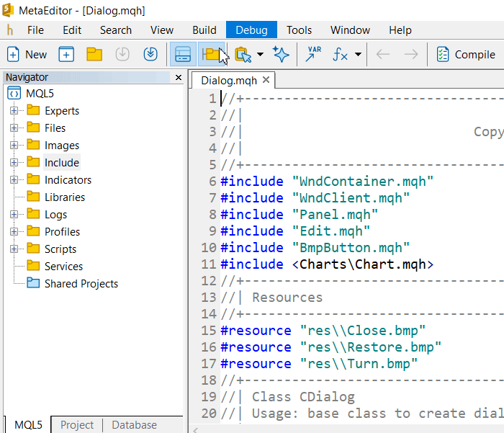Click the document icon left of File
The width and height of the screenshot is (504, 433).
(x=10, y=30)
